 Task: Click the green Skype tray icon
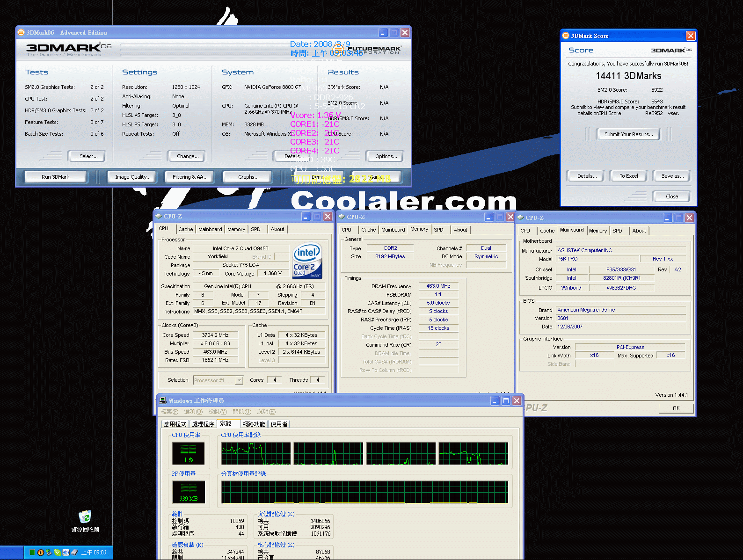(x=57, y=553)
